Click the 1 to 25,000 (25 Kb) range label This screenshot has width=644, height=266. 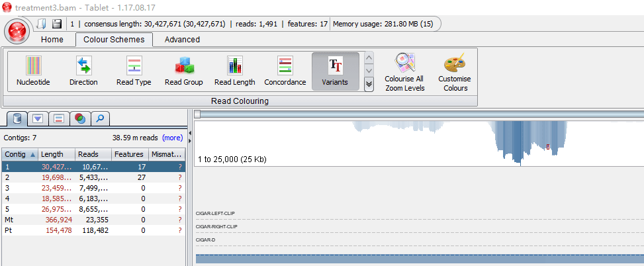point(232,159)
